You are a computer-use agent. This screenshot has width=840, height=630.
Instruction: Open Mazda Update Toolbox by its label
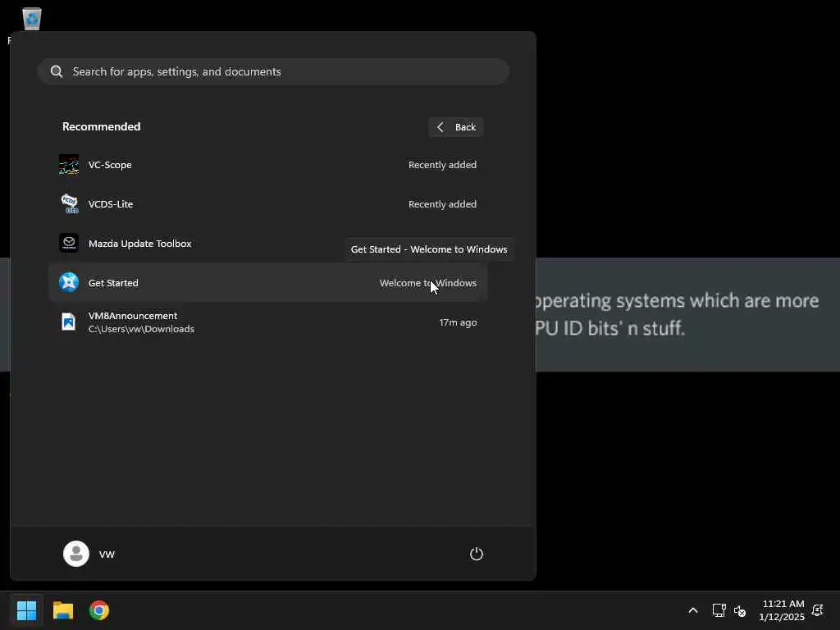click(x=139, y=243)
